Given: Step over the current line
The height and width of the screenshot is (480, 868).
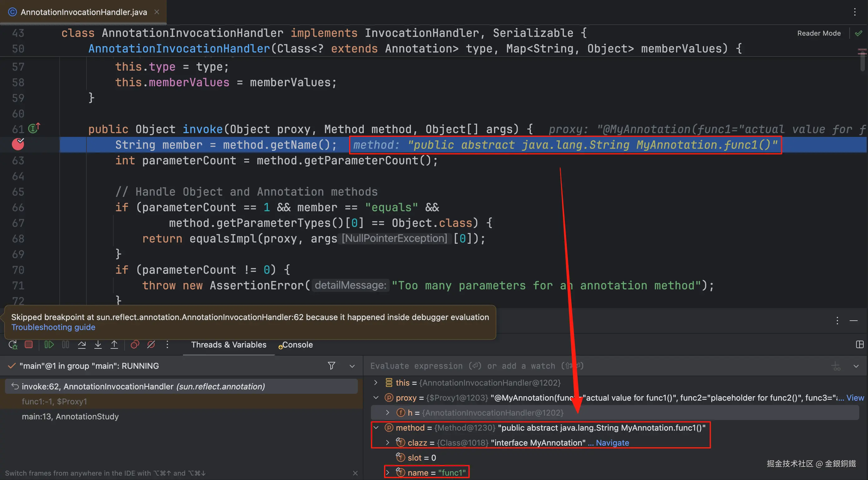Looking at the screenshot, I should coord(81,344).
